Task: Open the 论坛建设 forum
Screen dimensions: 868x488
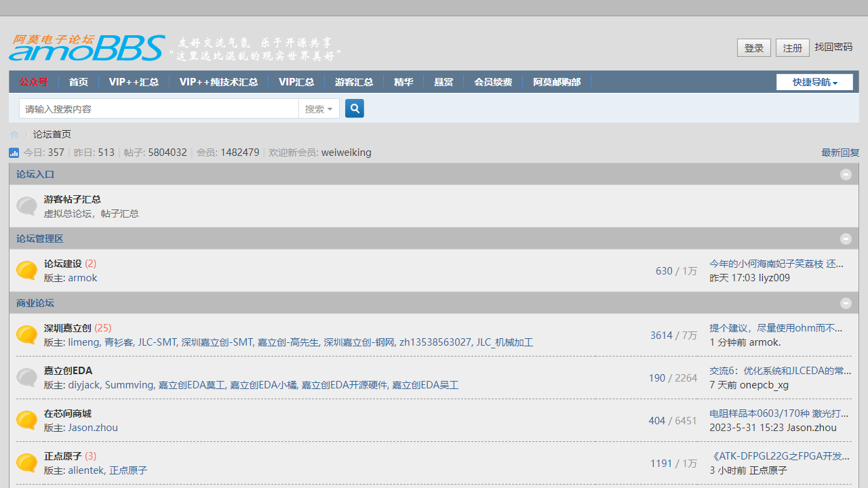Action: (x=63, y=264)
